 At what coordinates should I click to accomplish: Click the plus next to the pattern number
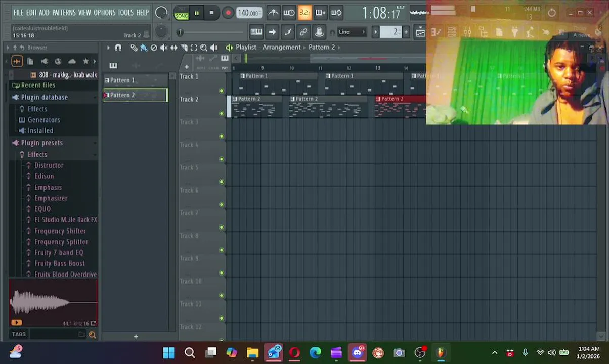click(406, 32)
